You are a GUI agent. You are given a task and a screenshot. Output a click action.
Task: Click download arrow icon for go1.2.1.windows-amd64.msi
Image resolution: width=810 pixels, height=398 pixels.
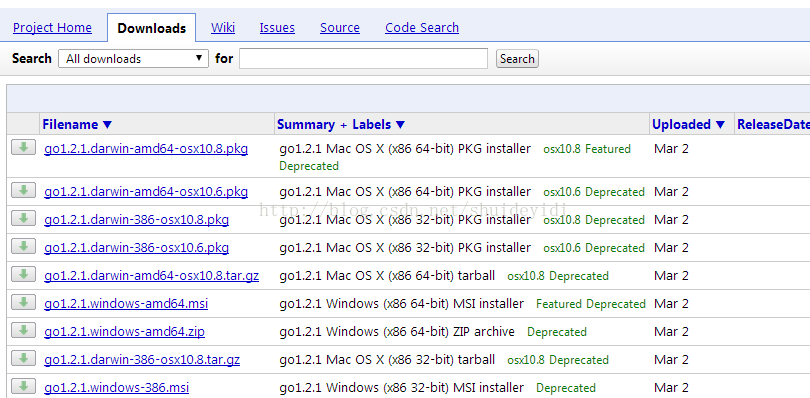pyautogui.click(x=23, y=302)
